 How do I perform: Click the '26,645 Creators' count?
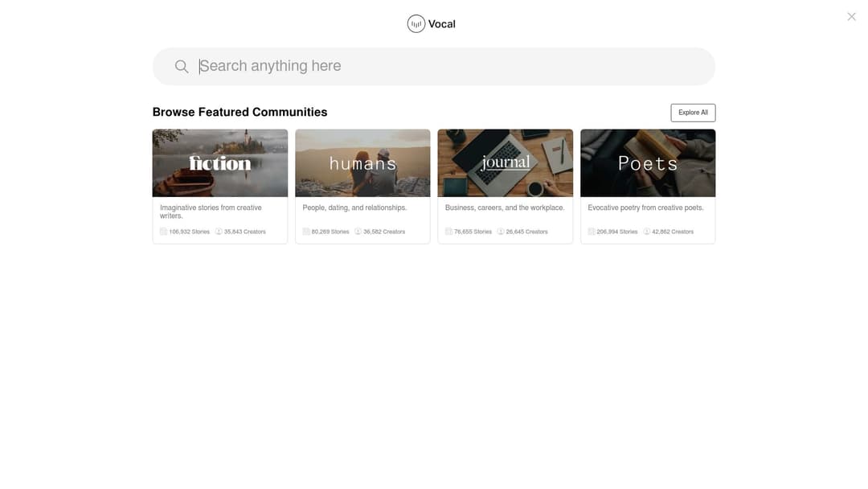pos(527,232)
